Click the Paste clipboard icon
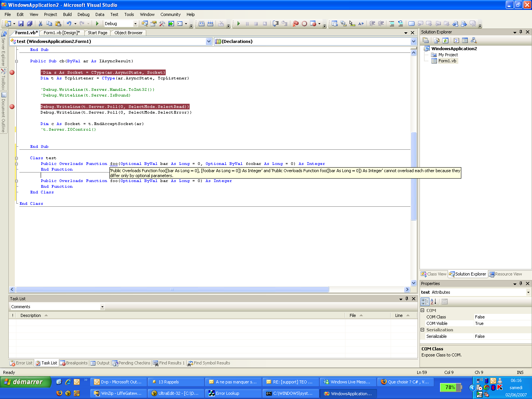The width and height of the screenshot is (532, 399). (x=58, y=24)
